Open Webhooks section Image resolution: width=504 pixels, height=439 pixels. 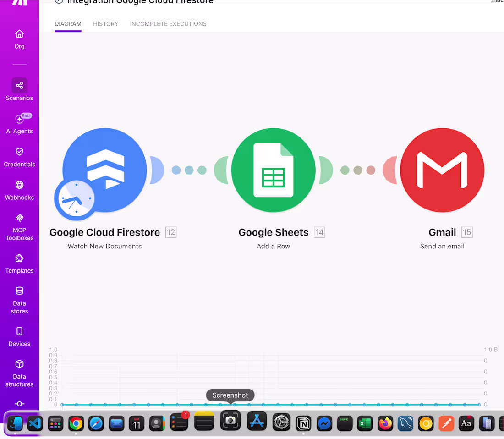[19, 191]
